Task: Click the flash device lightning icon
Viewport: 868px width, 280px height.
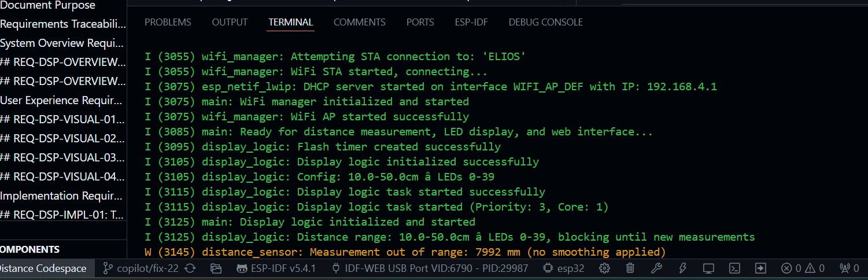Action: point(682,268)
